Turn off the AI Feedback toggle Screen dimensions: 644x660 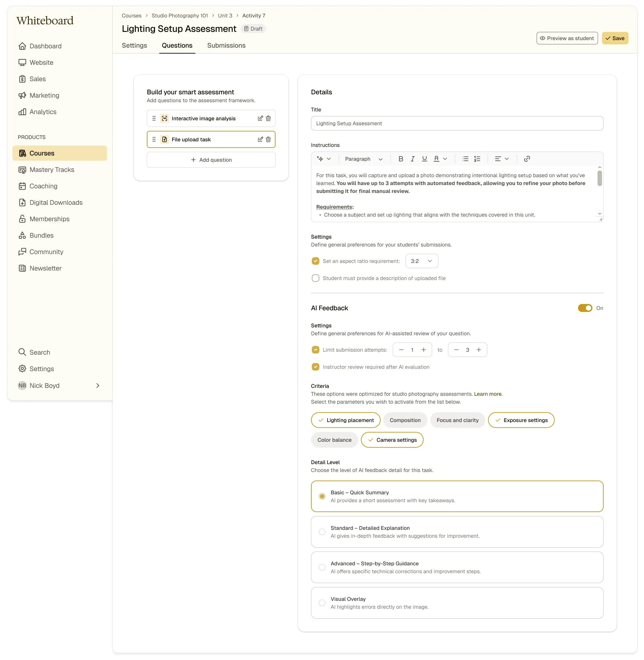pos(585,308)
